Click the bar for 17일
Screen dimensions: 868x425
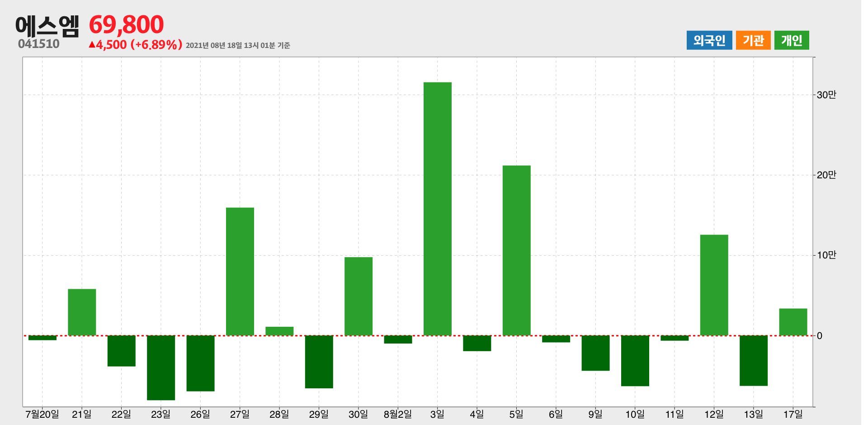pos(793,322)
